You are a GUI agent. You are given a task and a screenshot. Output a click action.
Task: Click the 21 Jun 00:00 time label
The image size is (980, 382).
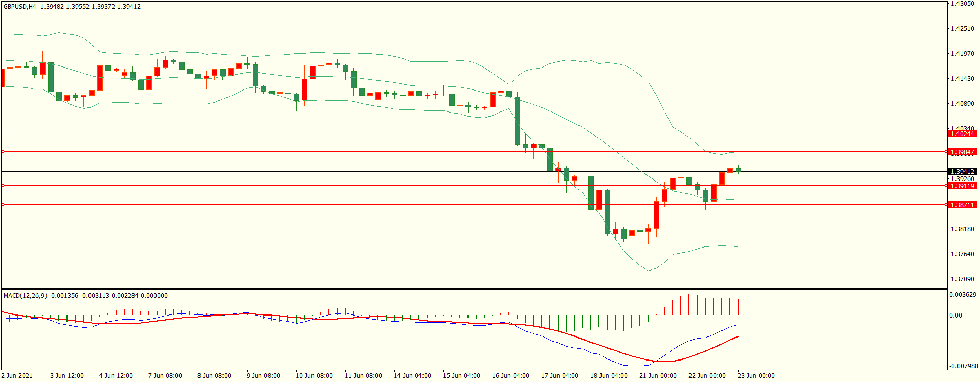[658, 376]
